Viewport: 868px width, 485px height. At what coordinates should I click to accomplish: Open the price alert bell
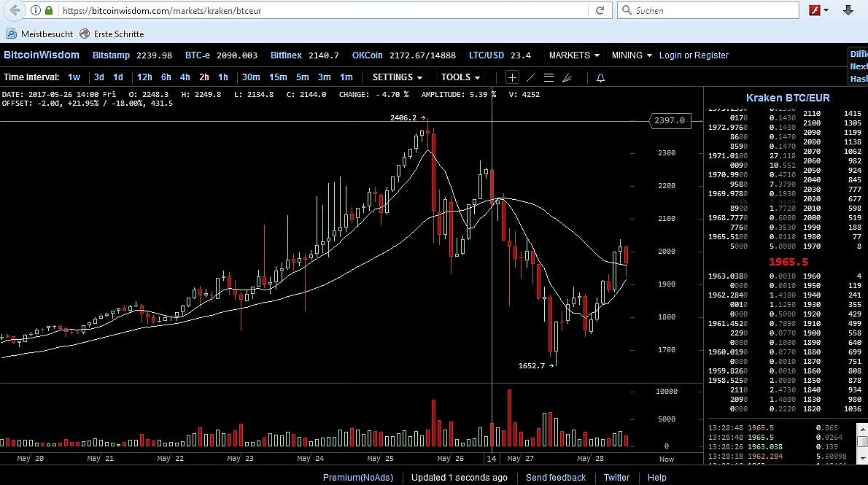tap(600, 77)
